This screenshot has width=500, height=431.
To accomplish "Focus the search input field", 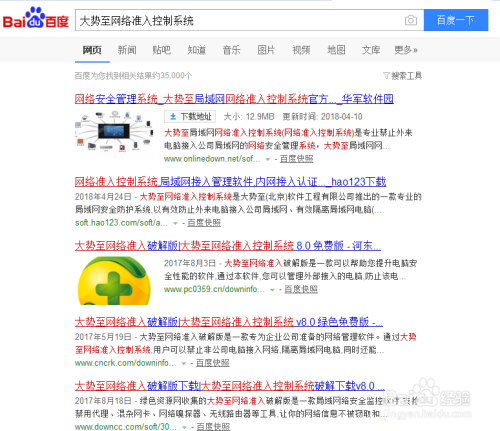I will coord(239,20).
